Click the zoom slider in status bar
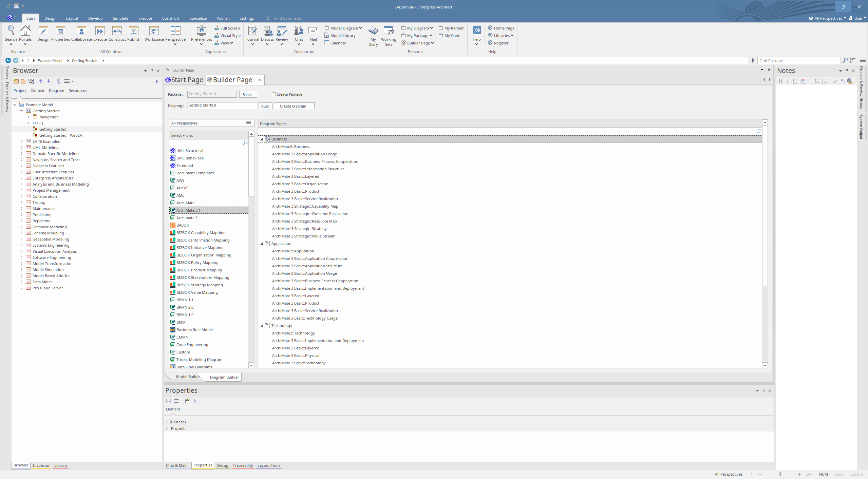The width and height of the screenshot is (868, 479). [x=780, y=474]
